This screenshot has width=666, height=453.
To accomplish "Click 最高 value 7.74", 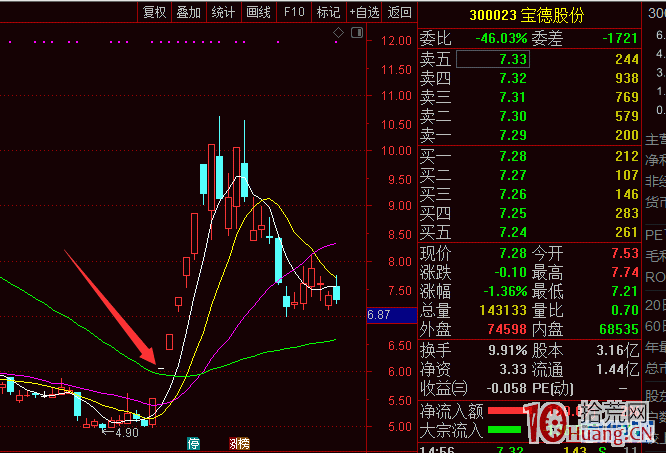I will [x=625, y=272].
